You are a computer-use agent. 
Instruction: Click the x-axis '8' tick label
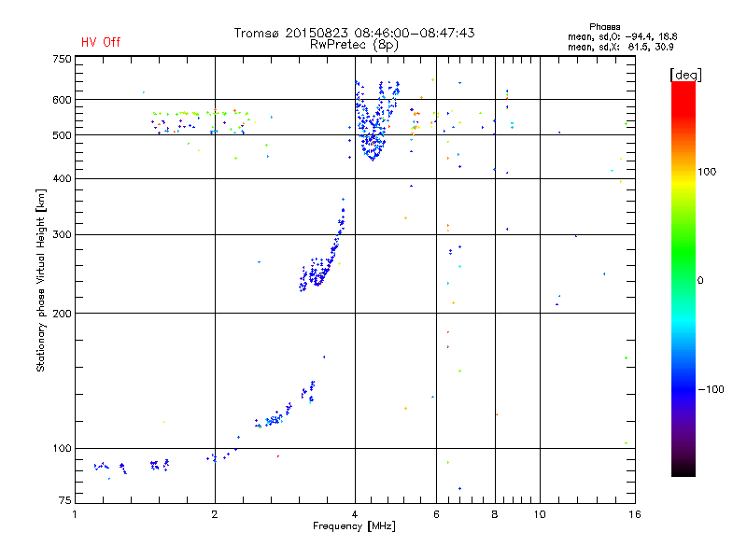pyautogui.click(x=495, y=514)
